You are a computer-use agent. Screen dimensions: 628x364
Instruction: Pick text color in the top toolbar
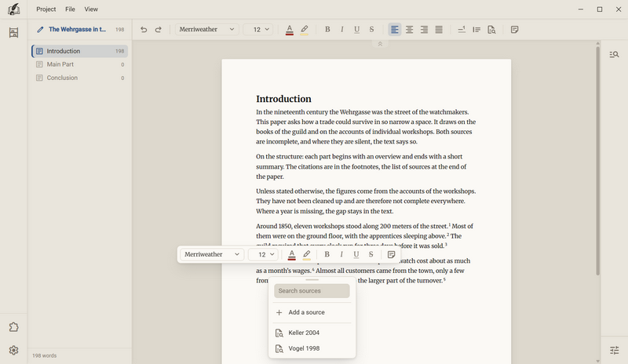[290, 30]
